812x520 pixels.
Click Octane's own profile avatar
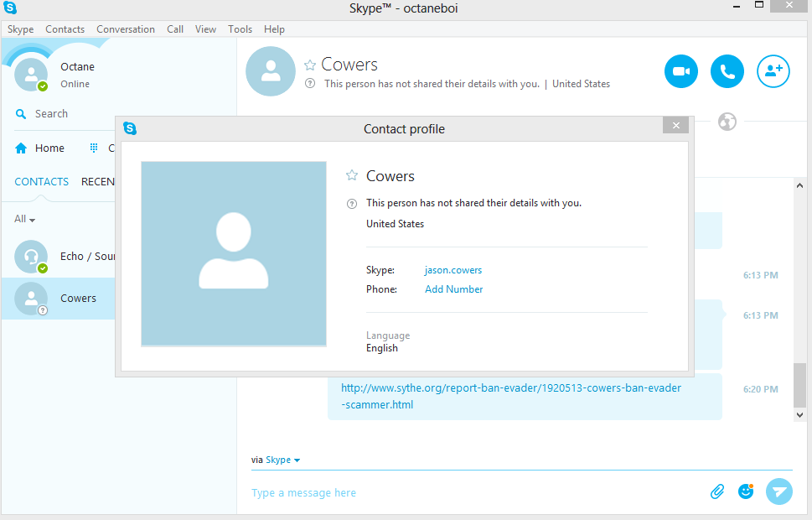point(31,75)
